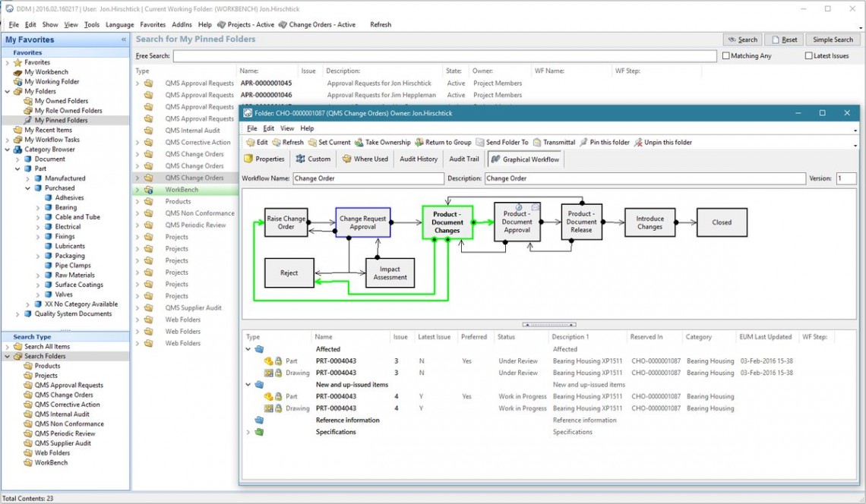Click the Take Ownership toolbar icon
This screenshot has width=866, height=504.
coord(359,142)
